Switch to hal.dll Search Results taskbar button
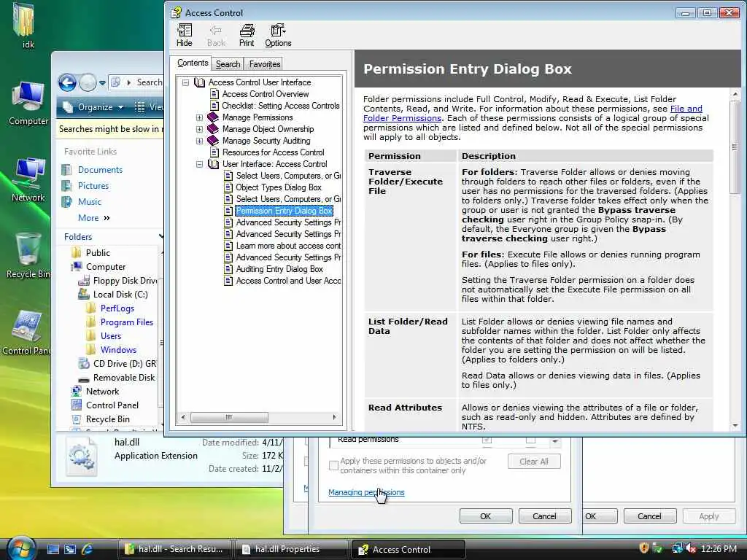The height and width of the screenshot is (560, 747). point(174,549)
